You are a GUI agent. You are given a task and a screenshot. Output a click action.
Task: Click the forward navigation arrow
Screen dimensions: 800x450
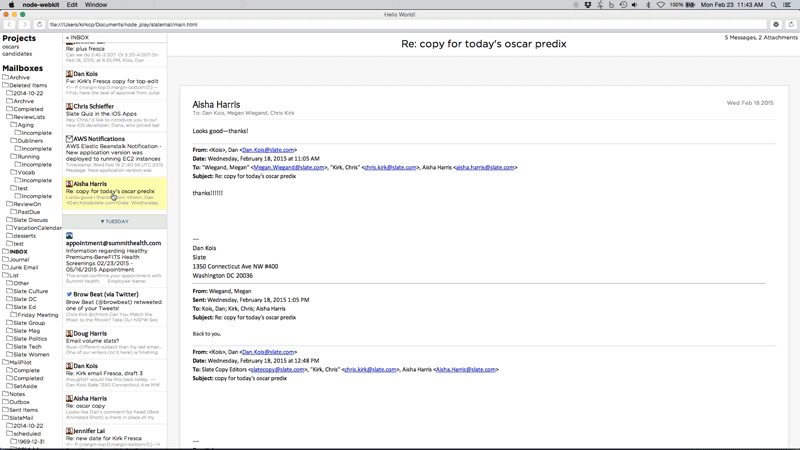pyautogui.click(x=24, y=24)
